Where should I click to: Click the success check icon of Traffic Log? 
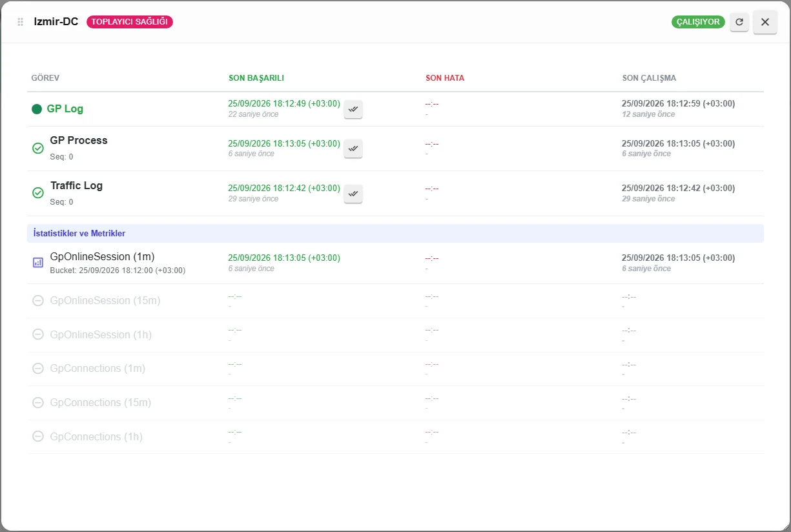tap(38, 193)
